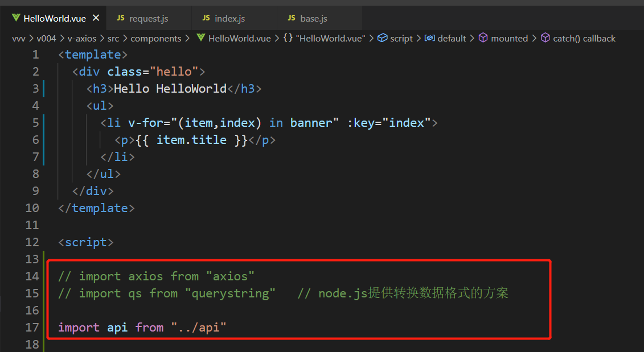644x352 pixels.
Task: Open the src breadcrumb segment
Action: point(113,39)
